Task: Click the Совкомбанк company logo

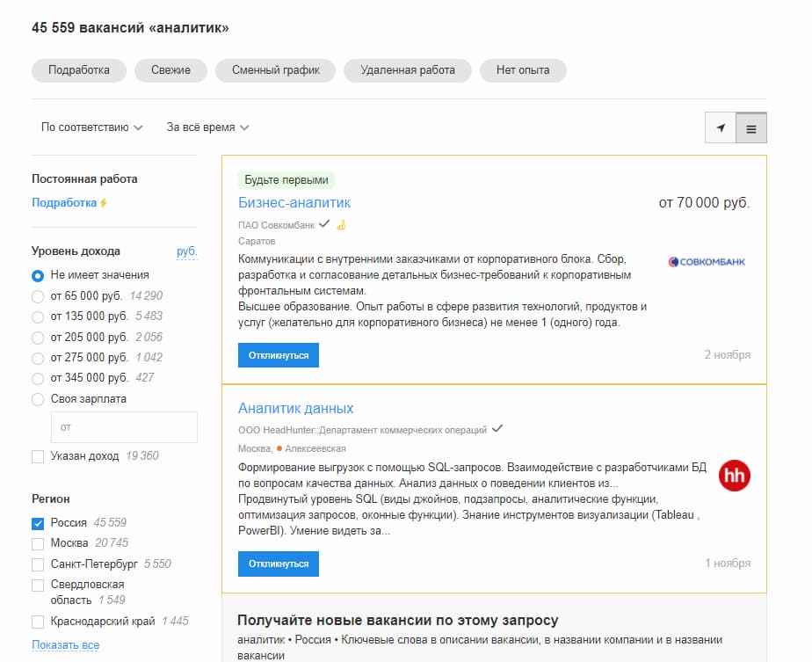Action: click(707, 261)
